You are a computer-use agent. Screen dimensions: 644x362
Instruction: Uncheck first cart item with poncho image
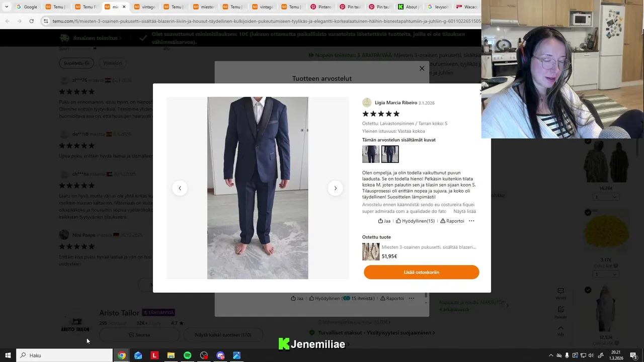588,141
